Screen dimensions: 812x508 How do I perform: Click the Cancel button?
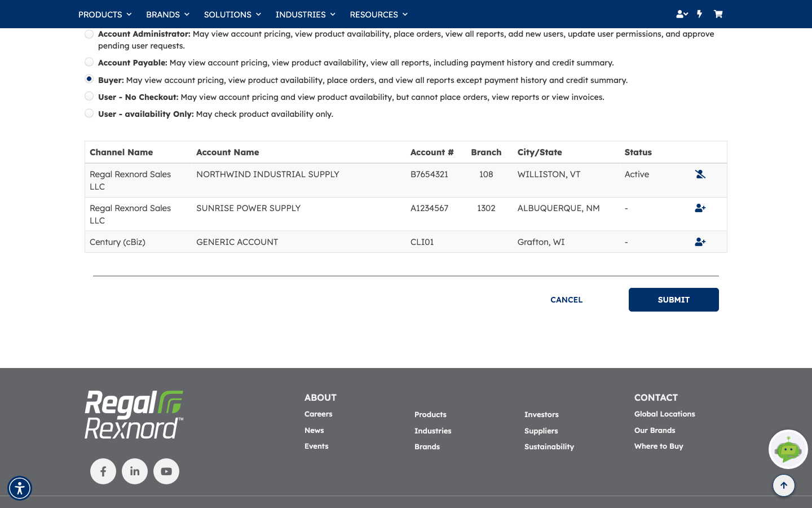click(567, 300)
